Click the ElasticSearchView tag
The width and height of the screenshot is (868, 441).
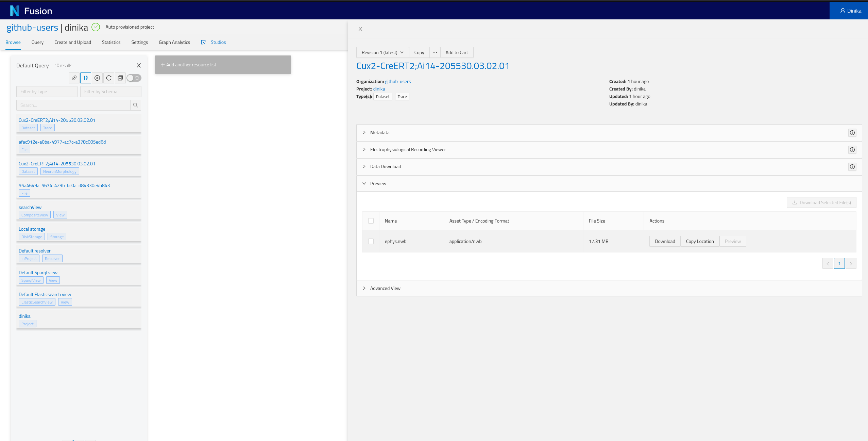coord(37,302)
